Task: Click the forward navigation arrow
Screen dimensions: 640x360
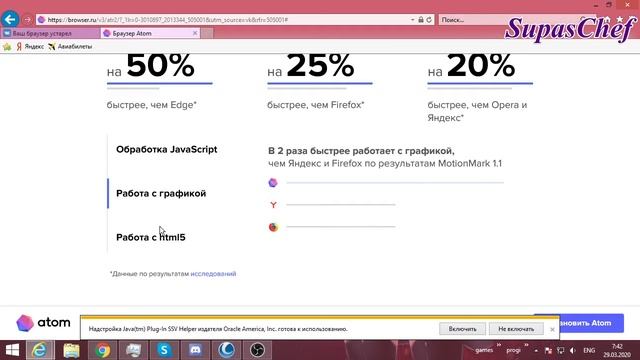Action: pyautogui.click(x=27, y=20)
